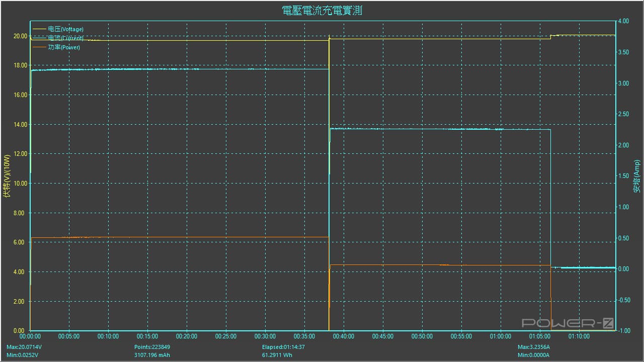
Task: Select the 61.2911 Wh energy reading
Action: [x=278, y=355]
